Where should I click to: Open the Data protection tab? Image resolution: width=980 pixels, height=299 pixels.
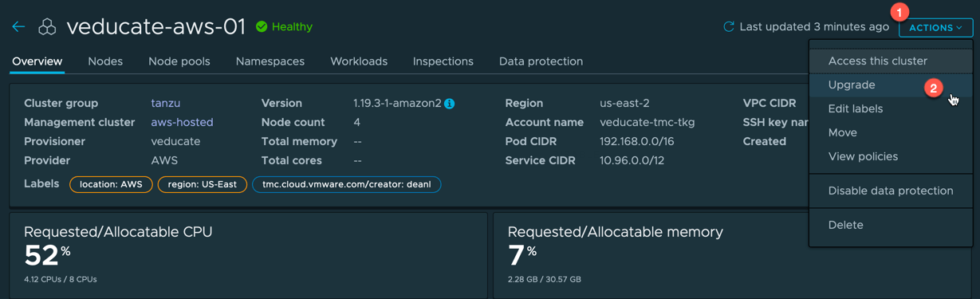tap(541, 61)
